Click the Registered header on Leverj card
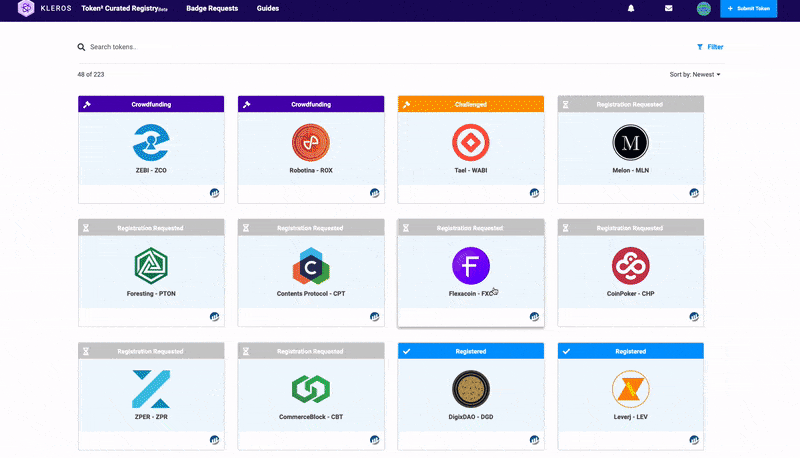 pyautogui.click(x=631, y=351)
